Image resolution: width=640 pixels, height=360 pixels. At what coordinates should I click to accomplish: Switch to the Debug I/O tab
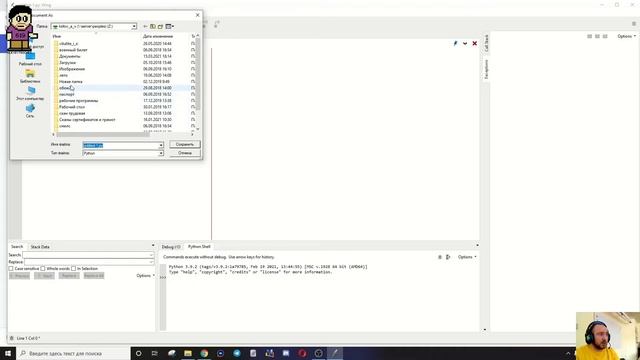pos(171,247)
